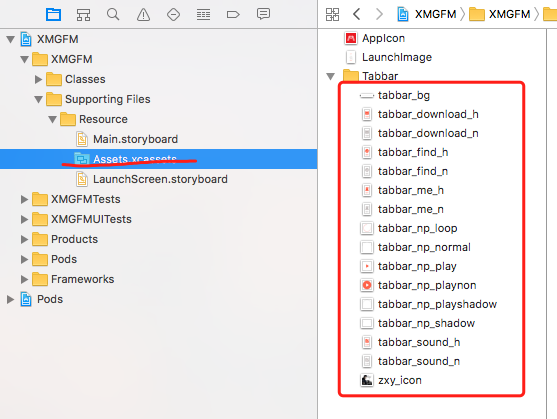Open the Project navigator folder icon
The width and height of the screenshot is (557, 419).
(53, 15)
